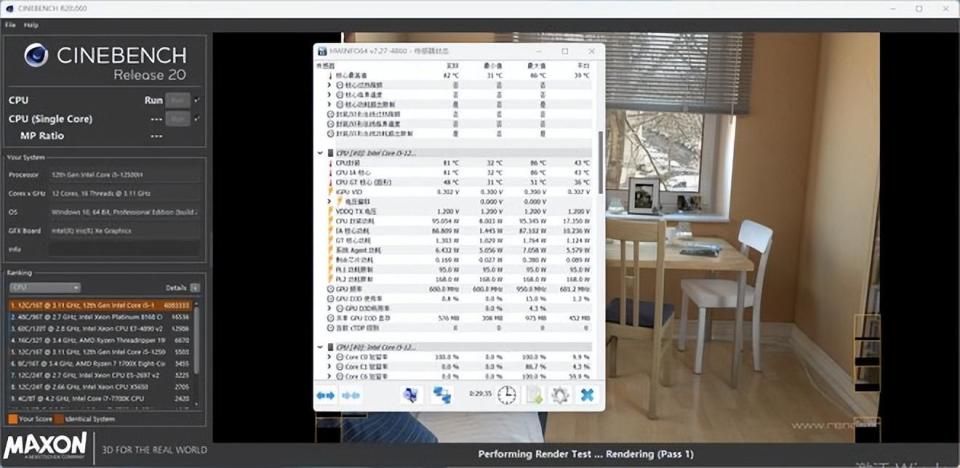Click the second CPU group chip icon

[331, 347]
